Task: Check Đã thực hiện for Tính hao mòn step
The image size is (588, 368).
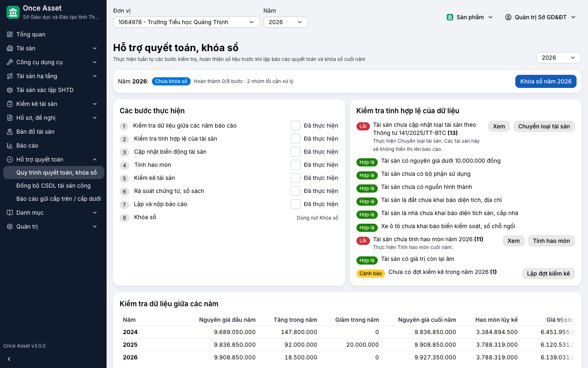Action: click(296, 165)
